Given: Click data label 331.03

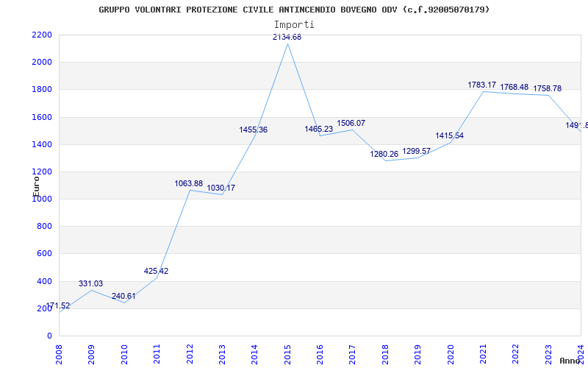Looking at the screenshot, I should (90, 283).
